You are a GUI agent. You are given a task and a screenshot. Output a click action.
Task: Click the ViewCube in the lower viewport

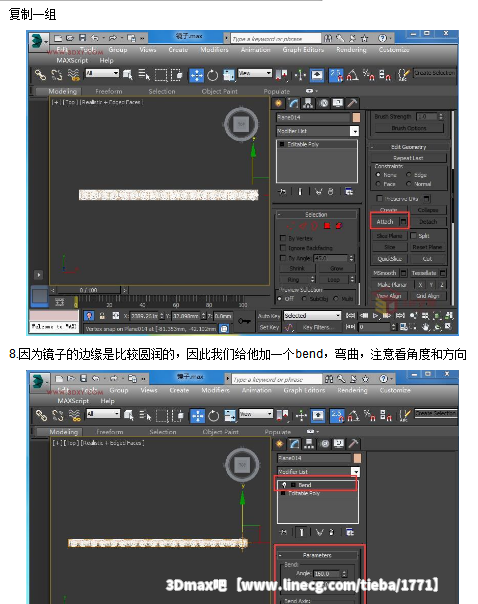tap(242, 465)
